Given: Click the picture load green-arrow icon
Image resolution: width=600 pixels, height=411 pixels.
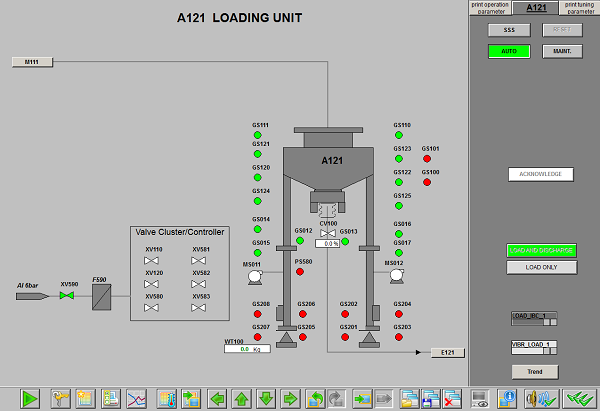Looking at the screenshot, I should coord(191,399).
